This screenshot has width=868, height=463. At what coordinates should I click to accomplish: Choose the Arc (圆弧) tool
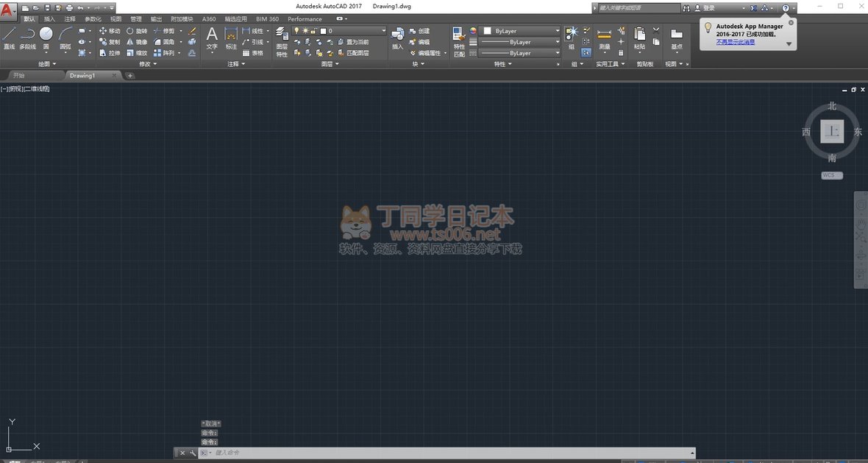pos(65,37)
